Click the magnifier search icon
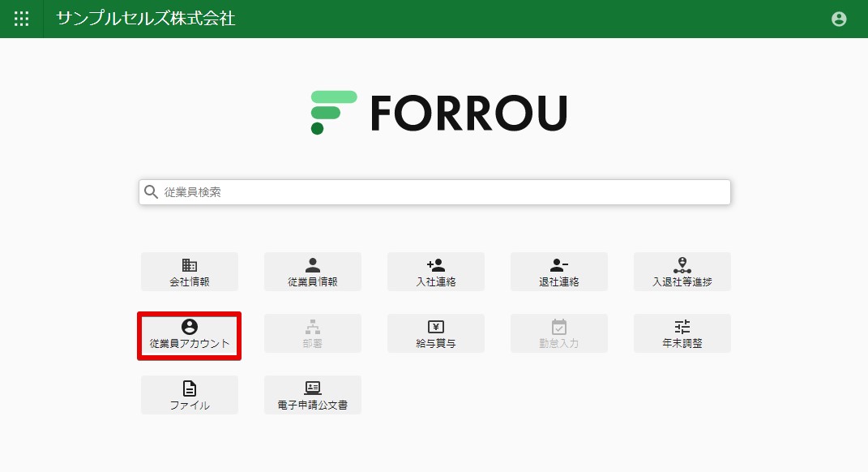Screen dimensions: 868x472 [x=151, y=191]
